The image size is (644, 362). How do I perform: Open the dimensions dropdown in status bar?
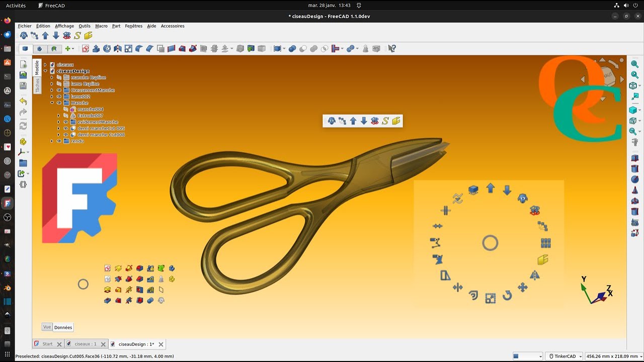click(613, 356)
